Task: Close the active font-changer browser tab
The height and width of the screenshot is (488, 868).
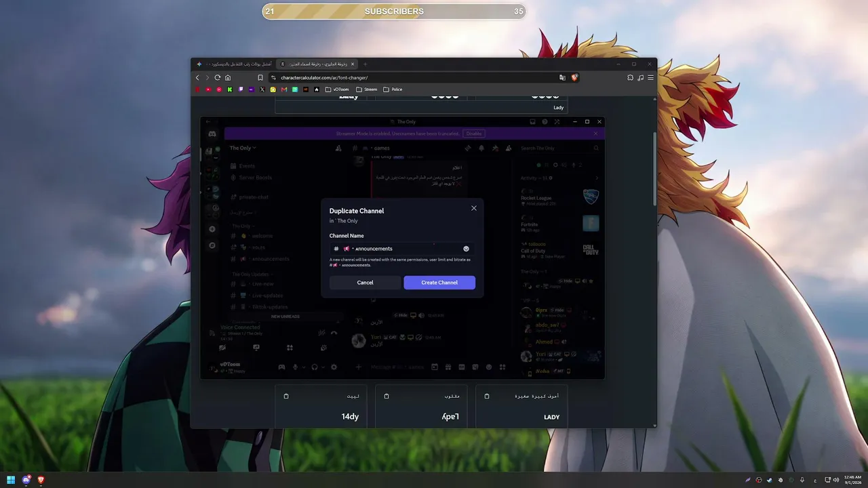Action: tap(353, 64)
